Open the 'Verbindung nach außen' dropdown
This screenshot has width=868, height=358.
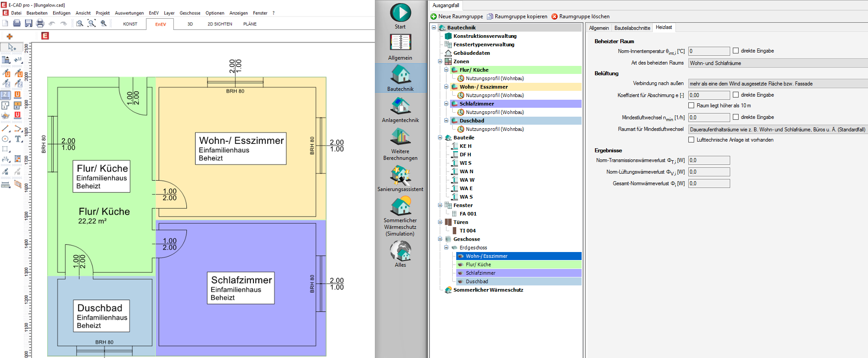pyautogui.click(x=777, y=84)
